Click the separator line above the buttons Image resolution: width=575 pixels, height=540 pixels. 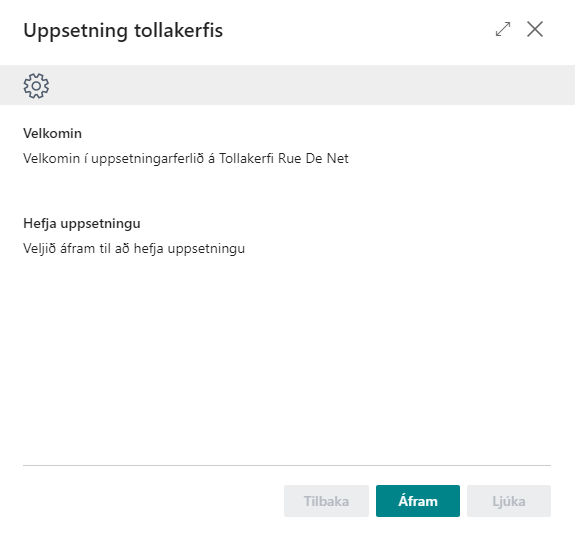287,465
